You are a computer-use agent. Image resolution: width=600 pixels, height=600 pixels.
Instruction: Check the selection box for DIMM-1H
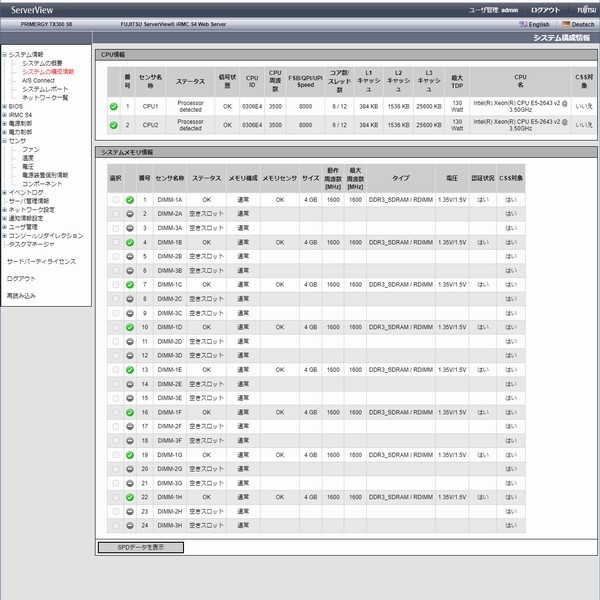(x=116, y=497)
